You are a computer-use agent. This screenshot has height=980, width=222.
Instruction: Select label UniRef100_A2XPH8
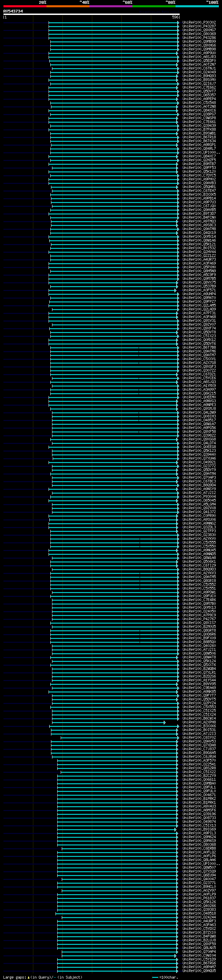(199, 722)
